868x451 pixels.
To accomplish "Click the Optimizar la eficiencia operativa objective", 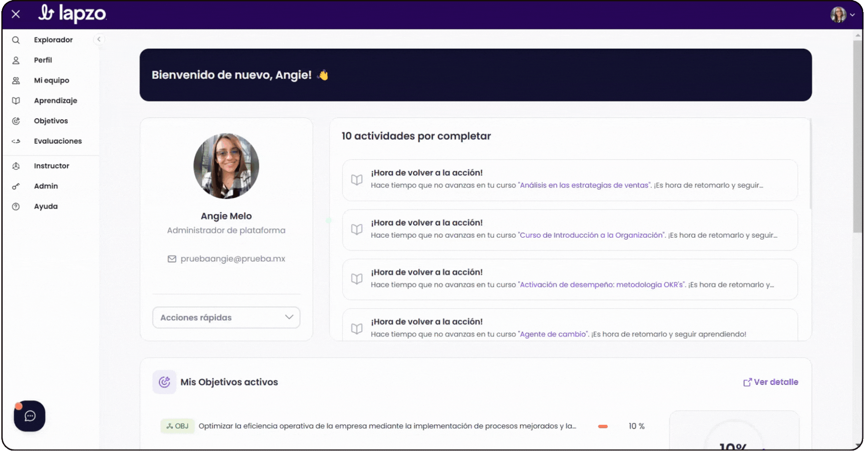I will click(387, 426).
